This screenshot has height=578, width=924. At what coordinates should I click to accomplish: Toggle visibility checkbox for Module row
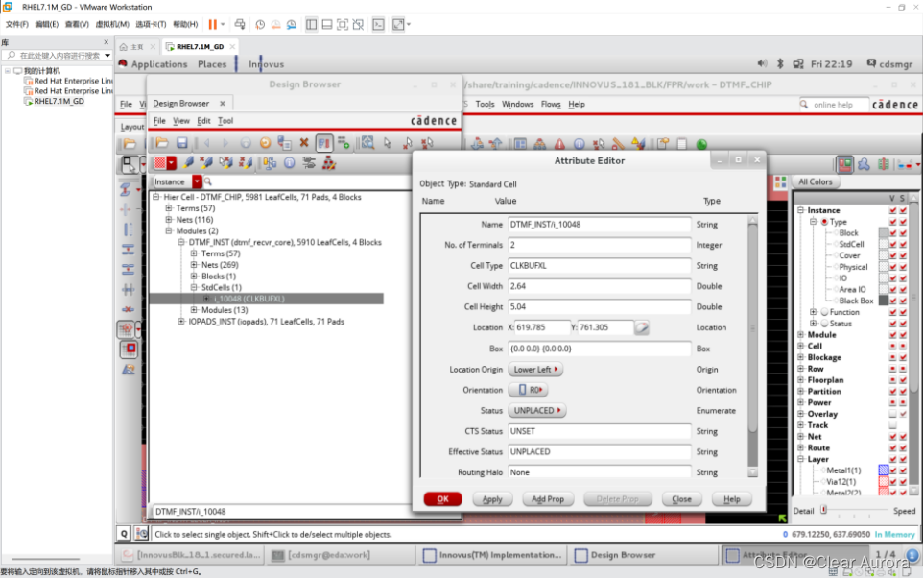pos(892,335)
